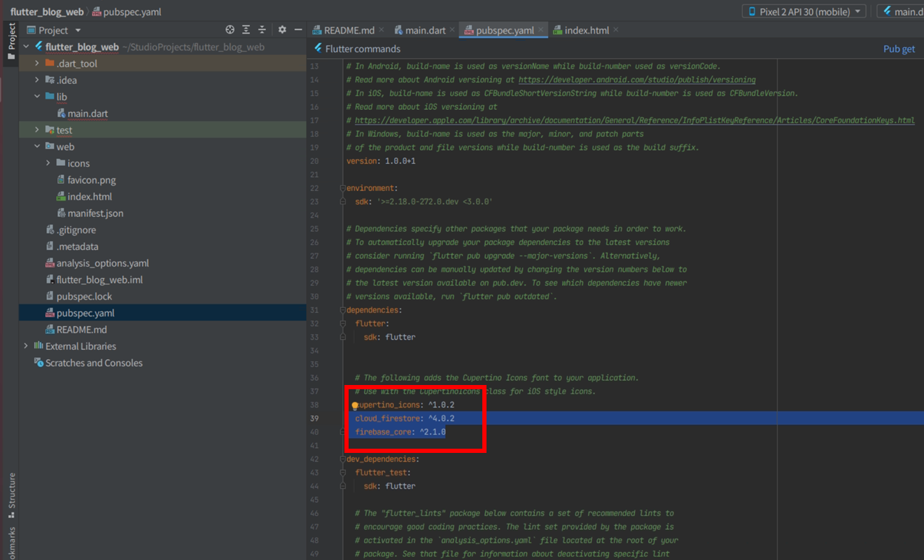Switch to the main.dart tab
924x560 pixels.
click(425, 30)
